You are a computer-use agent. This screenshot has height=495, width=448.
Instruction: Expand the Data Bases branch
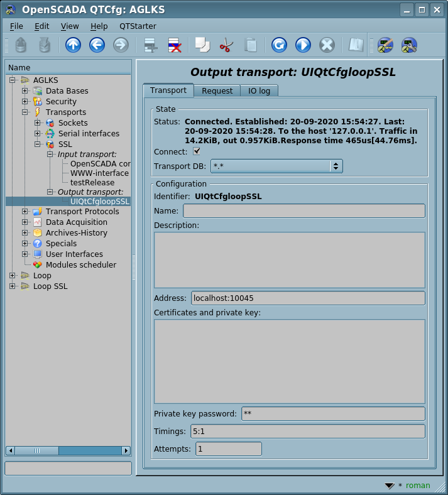[x=25, y=91]
